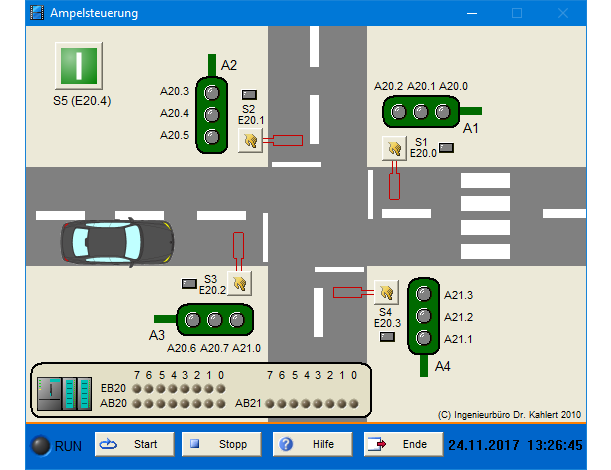Click the EB20 label
This screenshot has height=470, width=611.
point(113,389)
